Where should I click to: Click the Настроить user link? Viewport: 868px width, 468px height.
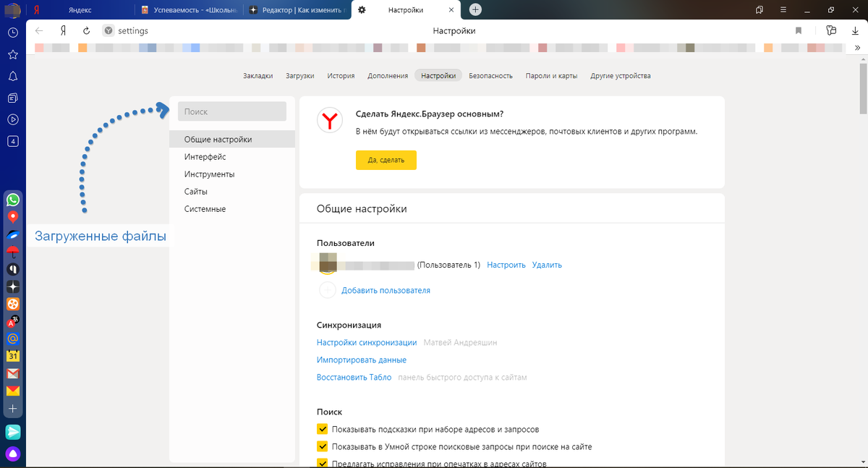(506, 265)
